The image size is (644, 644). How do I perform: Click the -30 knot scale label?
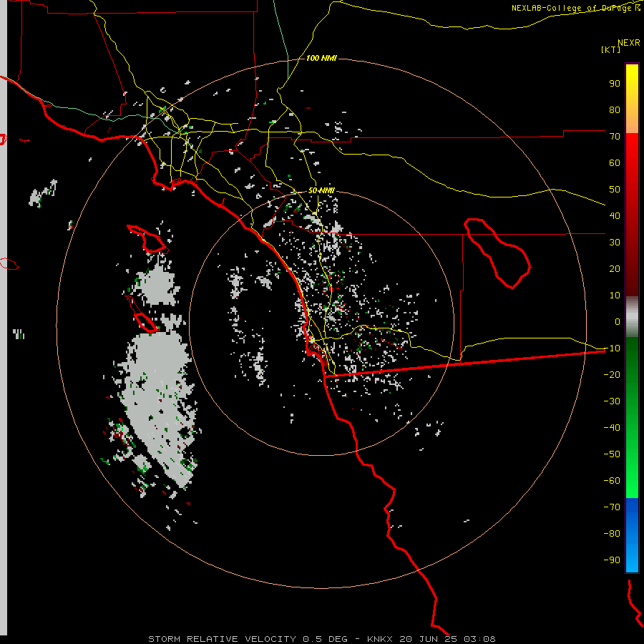[x=612, y=401]
